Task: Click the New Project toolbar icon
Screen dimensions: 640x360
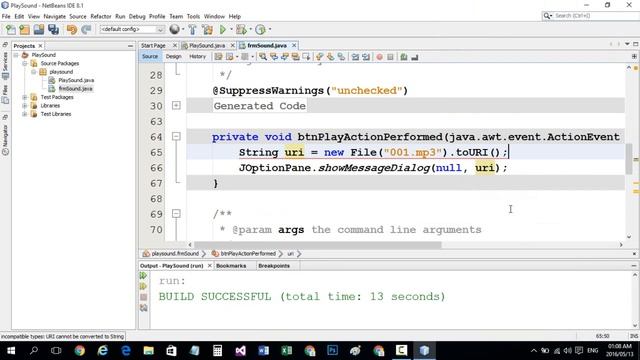Action: pyautogui.click(x=25, y=29)
